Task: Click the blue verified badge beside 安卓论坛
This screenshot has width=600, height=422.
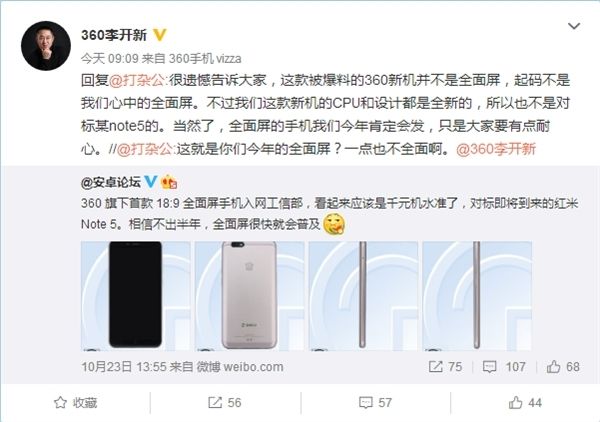Action: click(x=151, y=182)
